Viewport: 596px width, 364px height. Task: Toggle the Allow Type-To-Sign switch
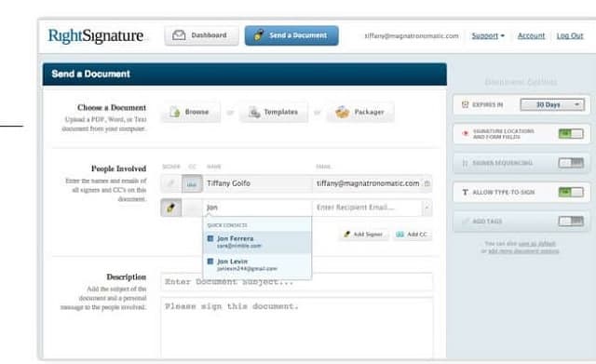tap(571, 193)
